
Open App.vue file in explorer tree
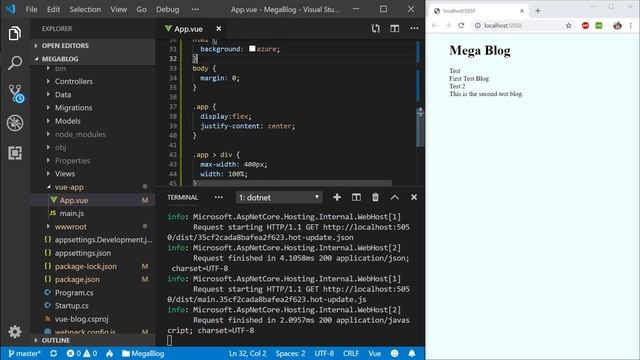(x=73, y=200)
